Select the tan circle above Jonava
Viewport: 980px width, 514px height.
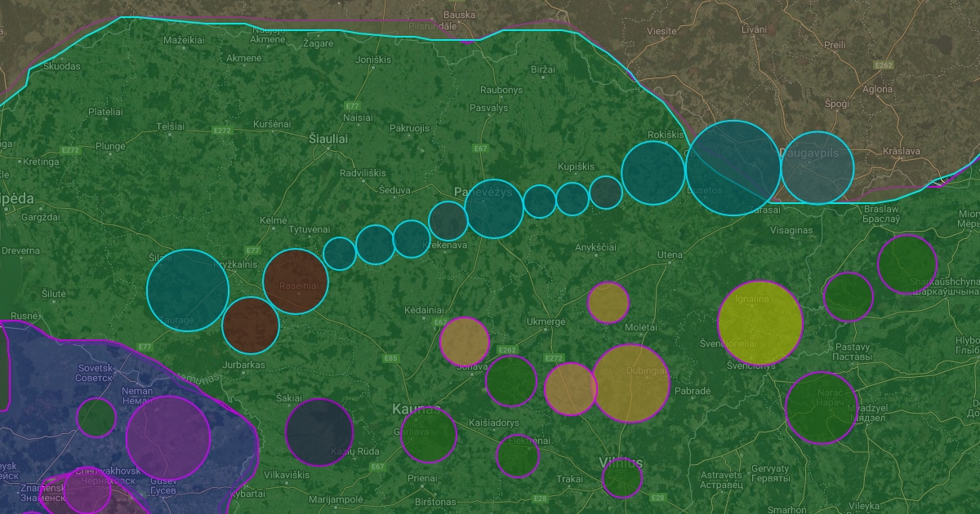[x=465, y=341]
